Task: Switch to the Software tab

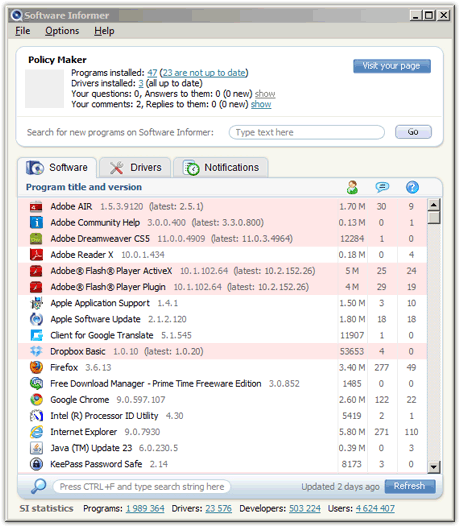Action: pyautogui.click(x=57, y=167)
